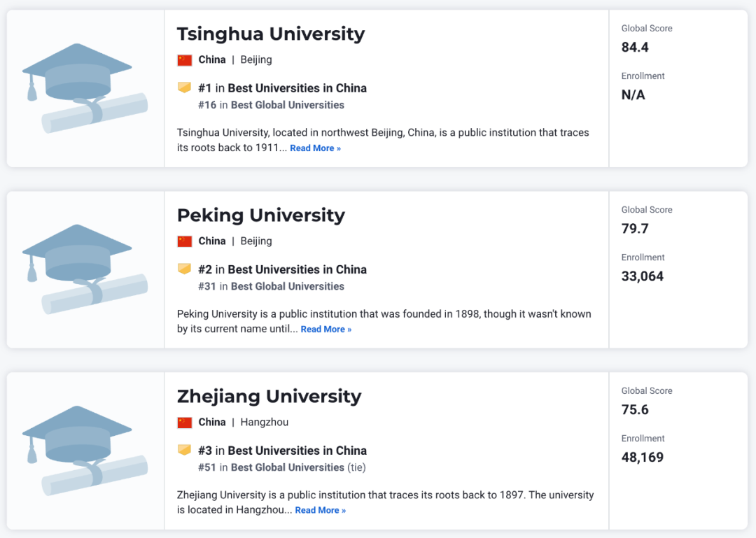Image resolution: width=756 pixels, height=538 pixels.
Task: Click Read More for Peking University description
Action: pyautogui.click(x=326, y=330)
